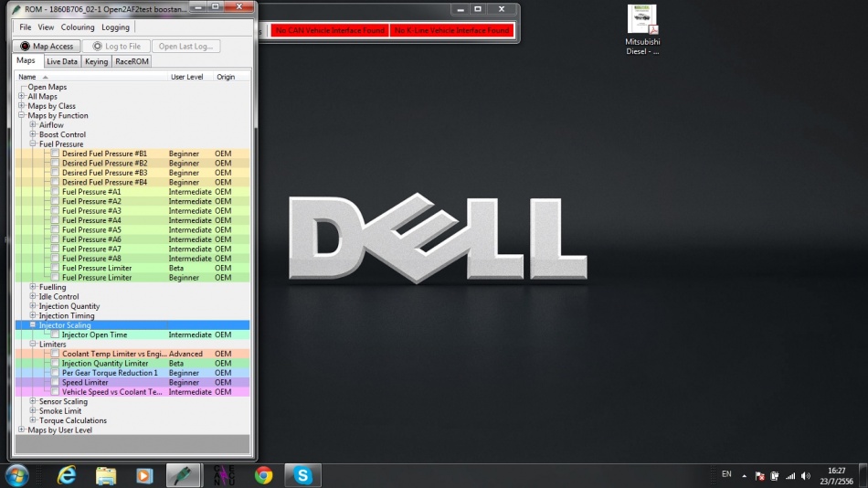Click Action Center flag tray icon

tap(759, 476)
